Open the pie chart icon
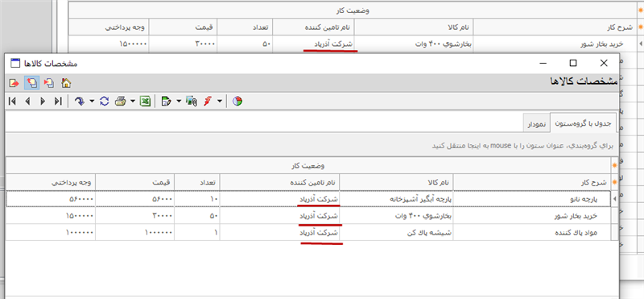 (237, 101)
